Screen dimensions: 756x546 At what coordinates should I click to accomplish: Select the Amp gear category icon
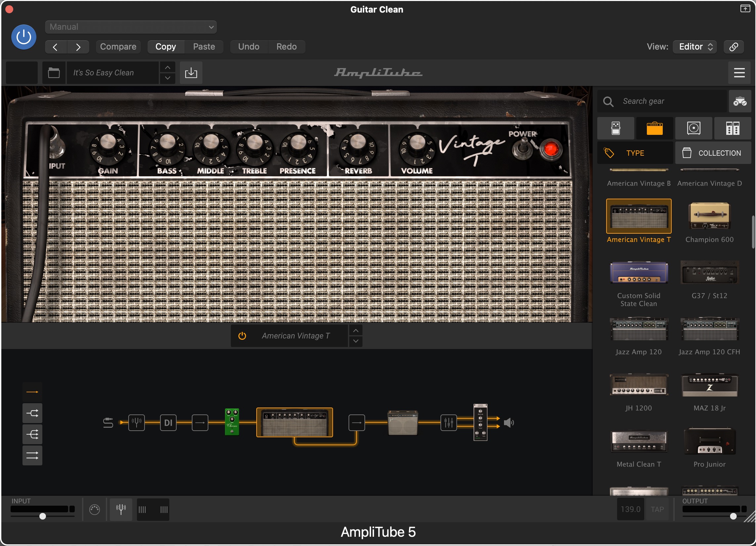[x=654, y=128]
